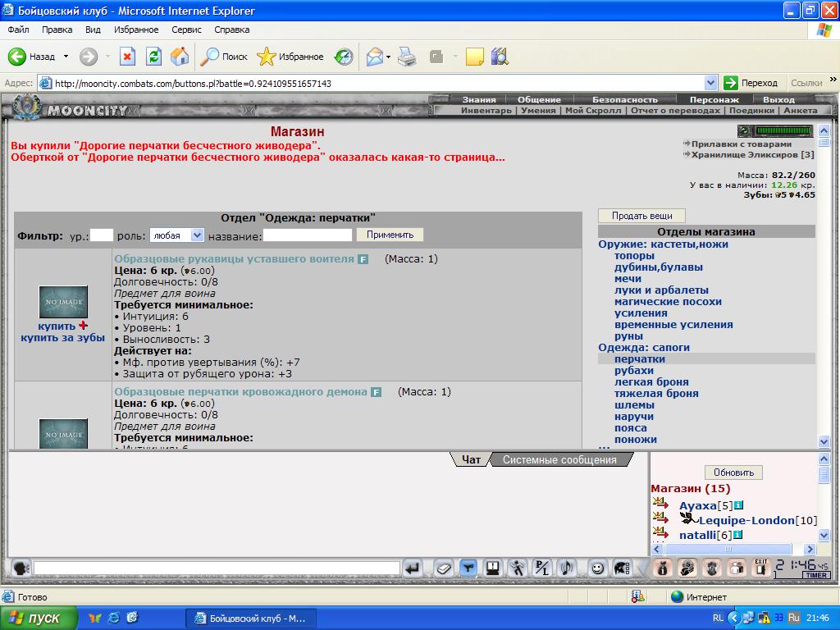Open the Правка menu
The image size is (840, 630).
click(x=57, y=30)
